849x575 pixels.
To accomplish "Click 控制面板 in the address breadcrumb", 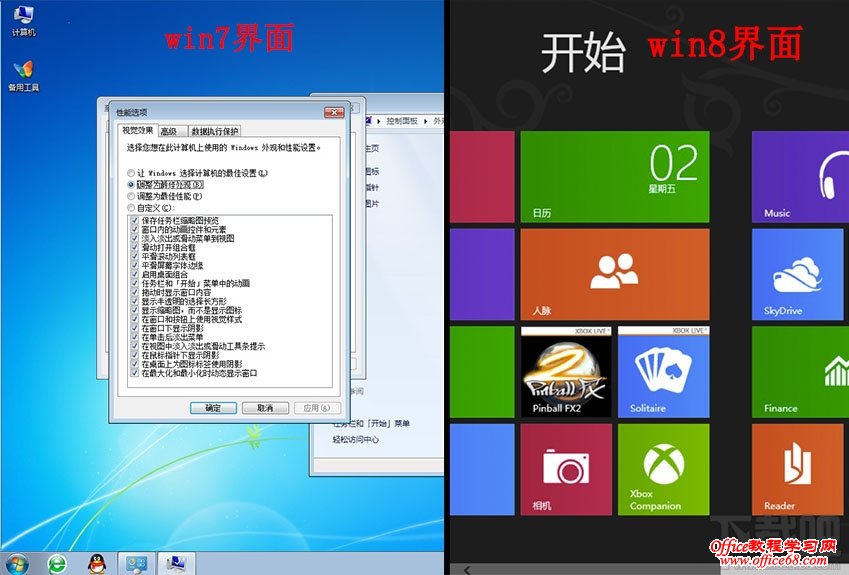I will tap(402, 121).
